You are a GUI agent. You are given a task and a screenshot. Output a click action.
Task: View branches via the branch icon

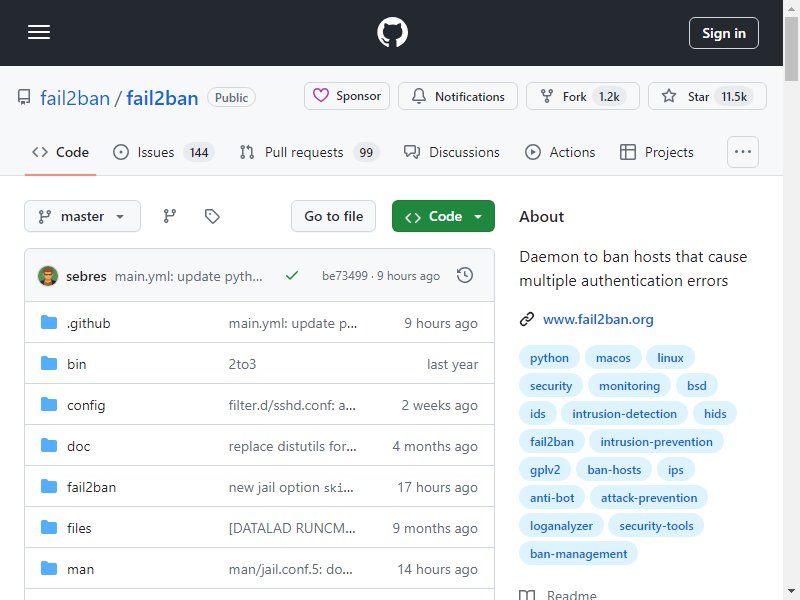[x=170, y=216]
